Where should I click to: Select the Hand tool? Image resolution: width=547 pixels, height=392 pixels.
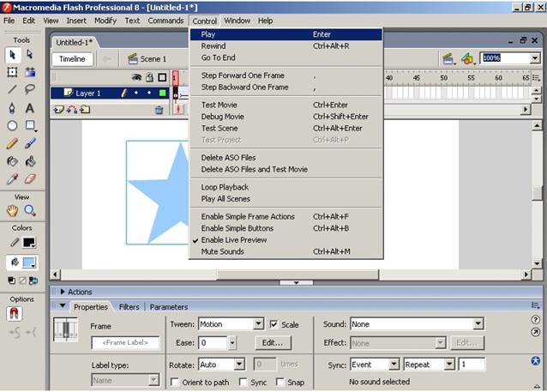13,210
